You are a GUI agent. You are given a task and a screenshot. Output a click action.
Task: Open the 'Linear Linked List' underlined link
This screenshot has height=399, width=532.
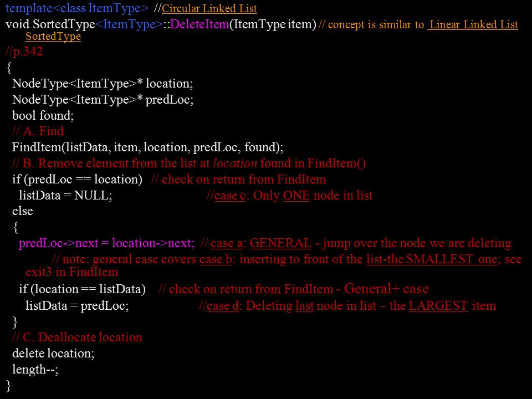[x=473, y=24]
